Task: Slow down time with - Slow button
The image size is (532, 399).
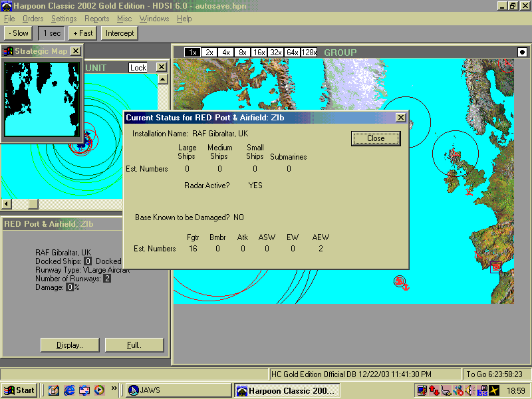Action: [19, 33]
